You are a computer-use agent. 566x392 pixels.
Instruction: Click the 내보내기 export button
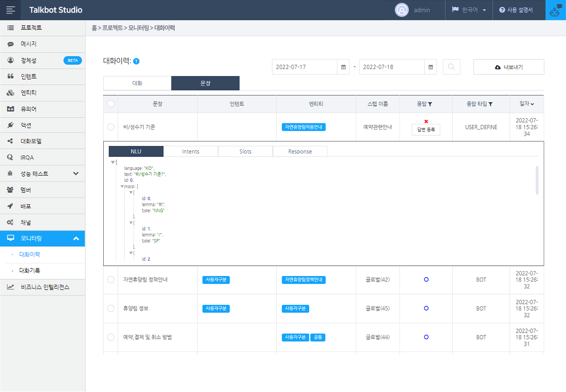(509, 67)
